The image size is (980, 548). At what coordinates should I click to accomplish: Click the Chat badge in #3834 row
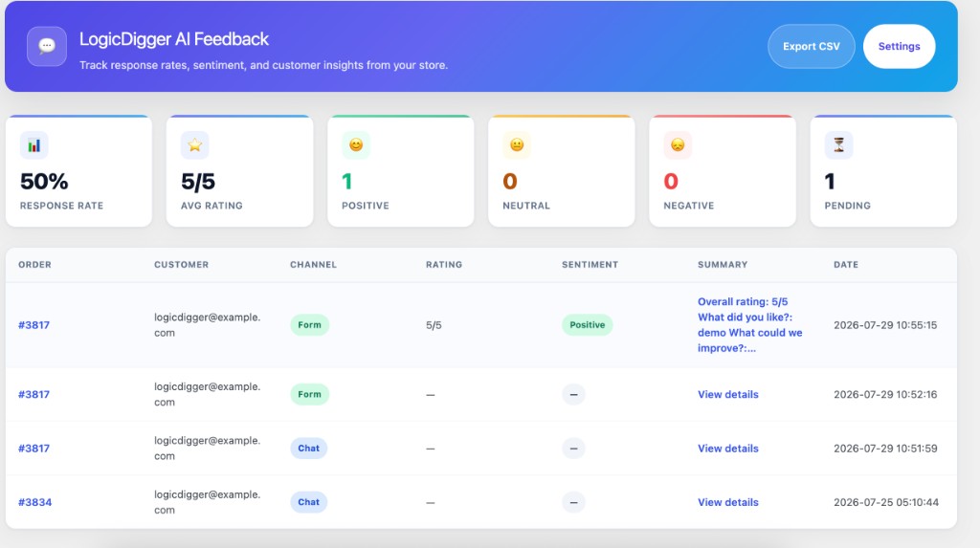pyautogui.click(x=309, y=502)
